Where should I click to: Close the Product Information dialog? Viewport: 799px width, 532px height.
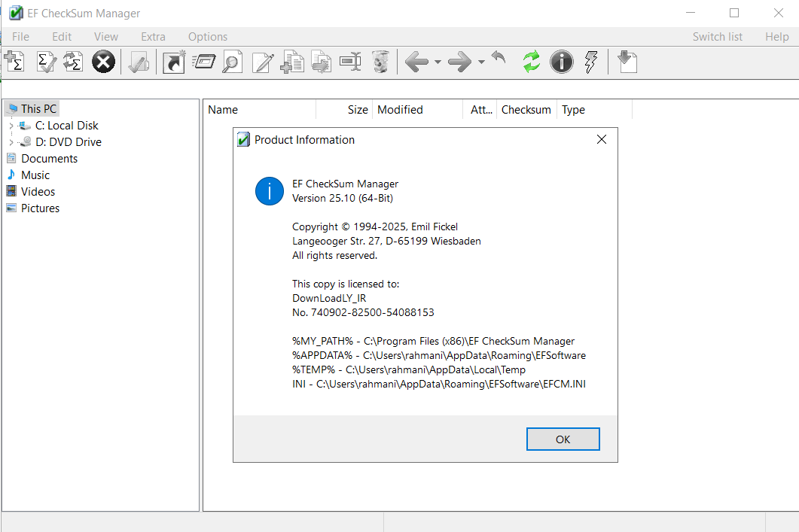[x=601, y=139]
